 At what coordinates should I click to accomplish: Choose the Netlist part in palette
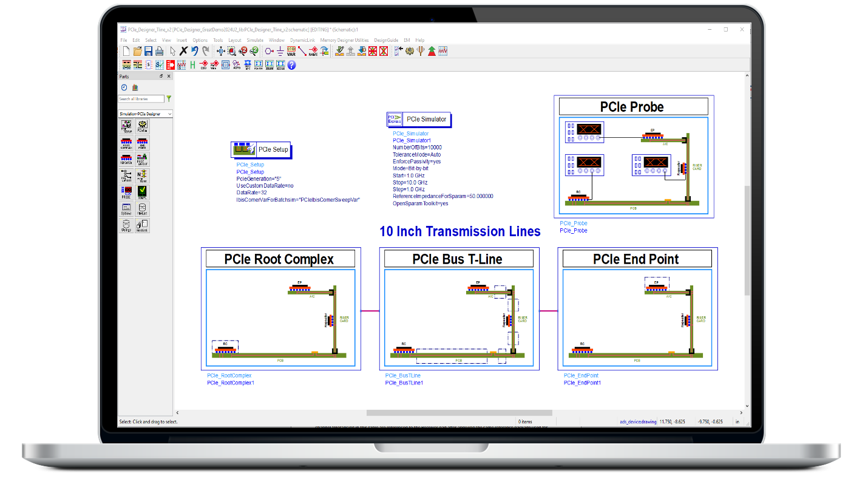(142, 225)
